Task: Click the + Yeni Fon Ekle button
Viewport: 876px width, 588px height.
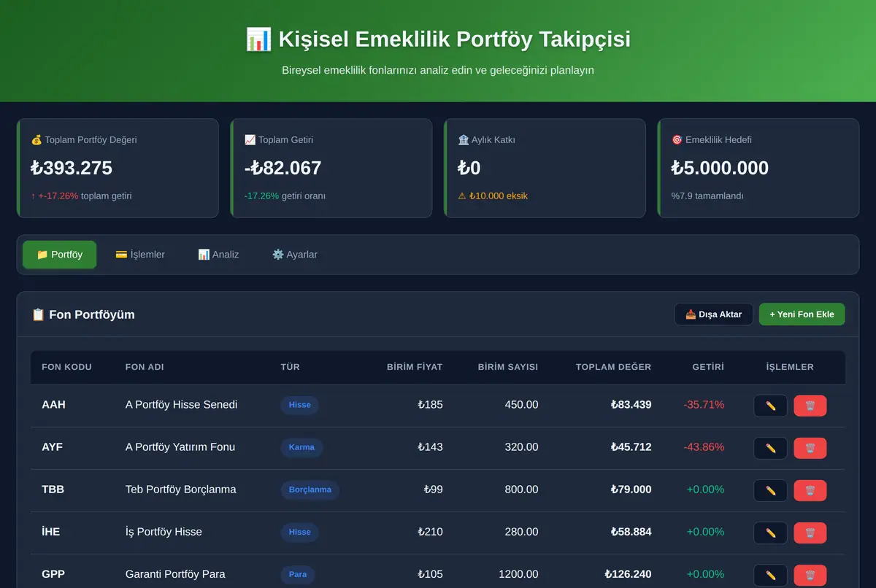Action: point(802,314)
